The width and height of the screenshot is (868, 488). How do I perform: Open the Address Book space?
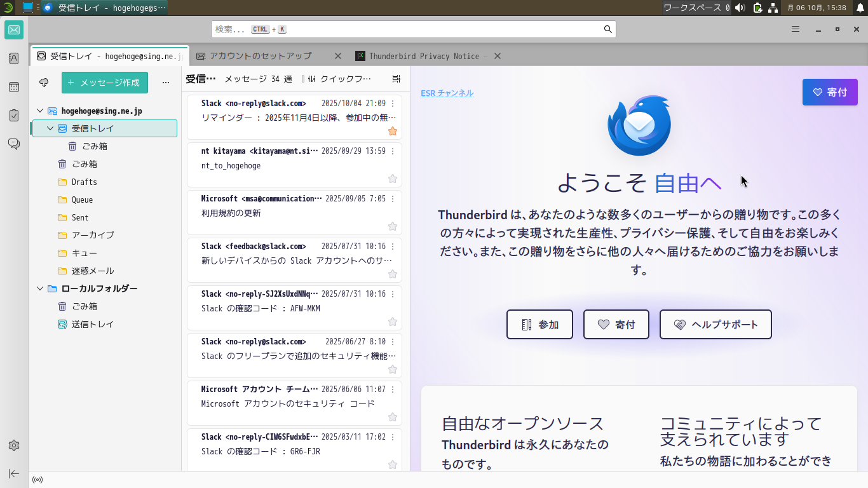[14, 58]
